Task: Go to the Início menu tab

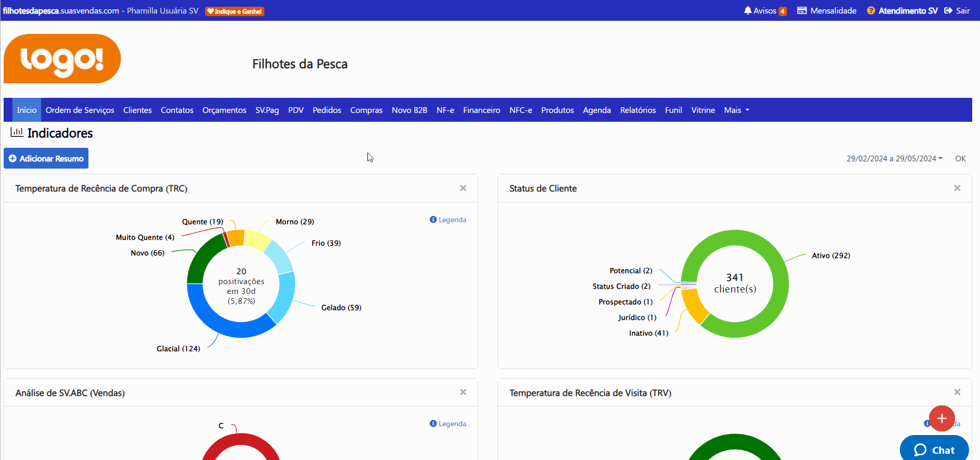Action: (27, 110)
